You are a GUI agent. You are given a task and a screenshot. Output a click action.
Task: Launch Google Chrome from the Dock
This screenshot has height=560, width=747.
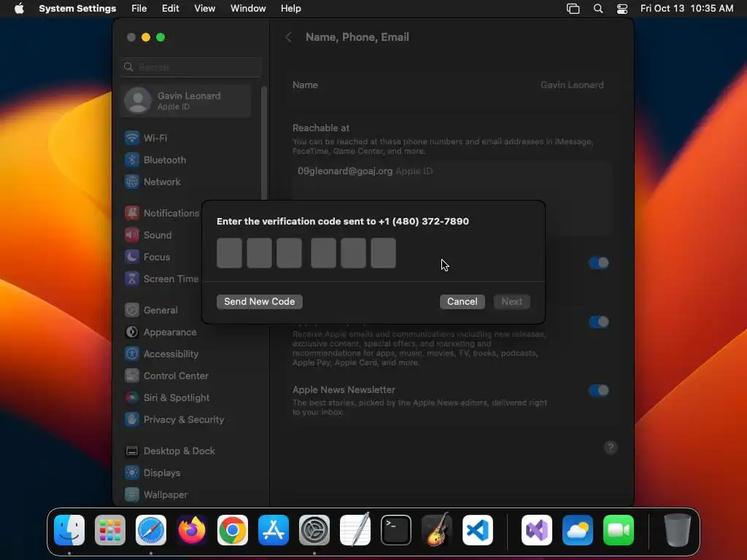(233, 530)
